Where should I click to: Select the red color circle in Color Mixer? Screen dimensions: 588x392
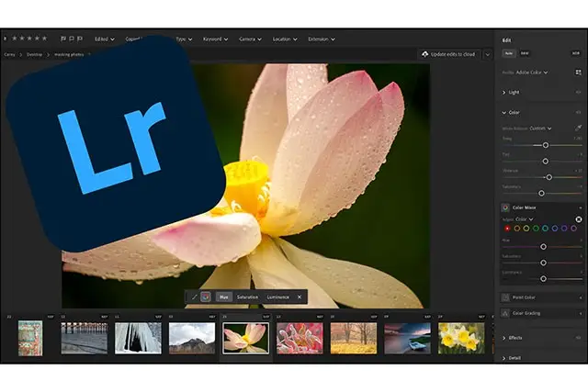[507, 229]
